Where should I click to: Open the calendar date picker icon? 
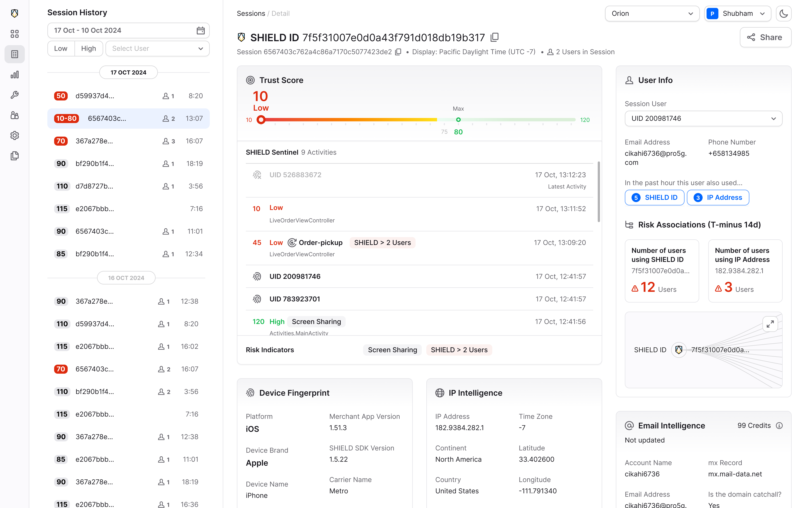(200, 30)
